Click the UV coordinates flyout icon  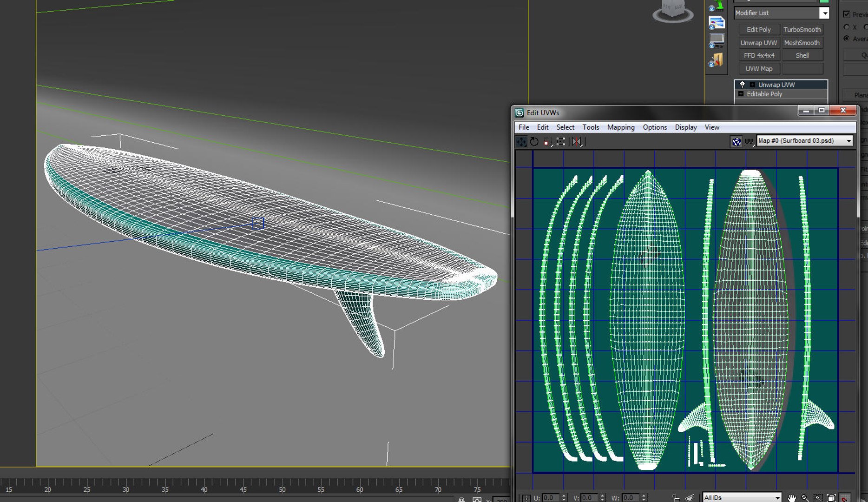pos(749,141)
